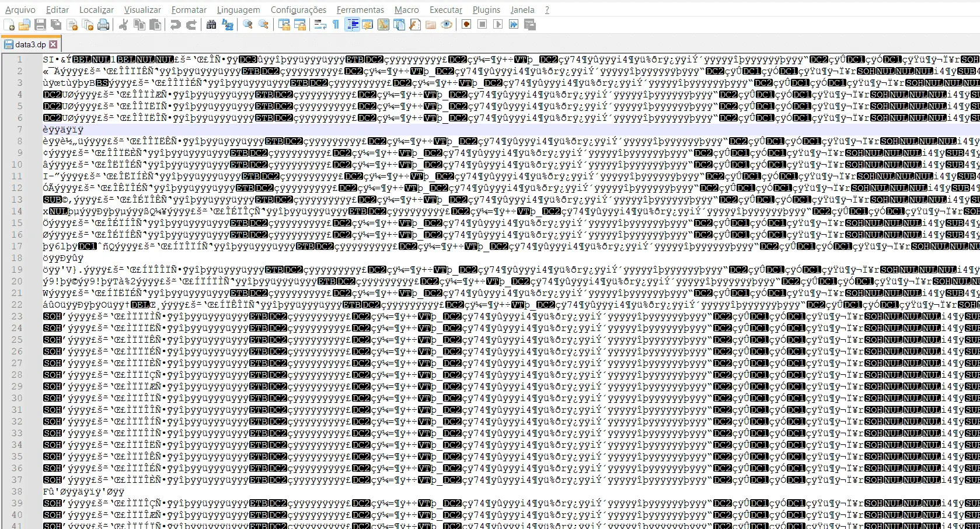This screenshot has width=980, height=529.
Task: Open the Arquivo menu
Action: [x=20, y=10]
